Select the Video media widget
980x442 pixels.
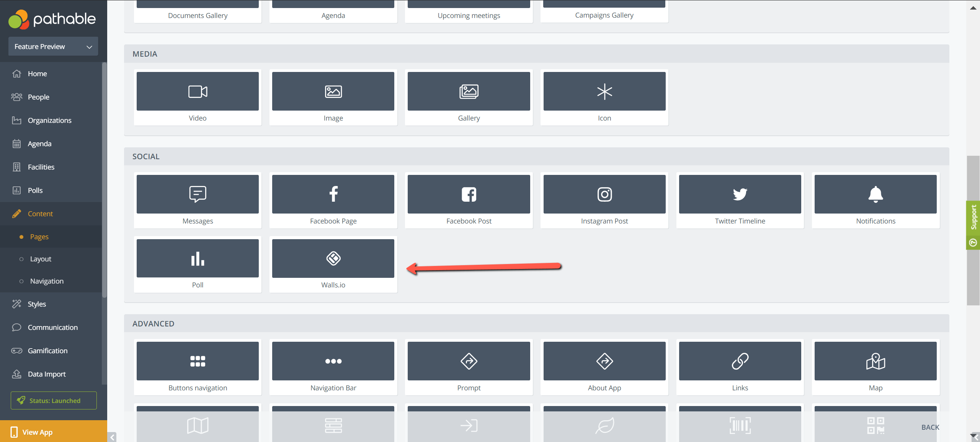point(198,97)
